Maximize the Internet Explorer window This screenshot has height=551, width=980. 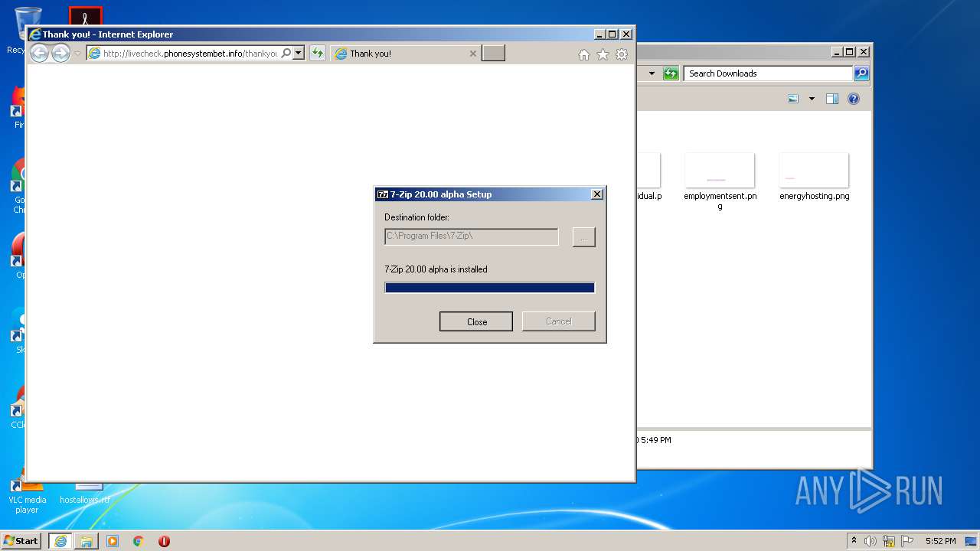coord(612,34)
